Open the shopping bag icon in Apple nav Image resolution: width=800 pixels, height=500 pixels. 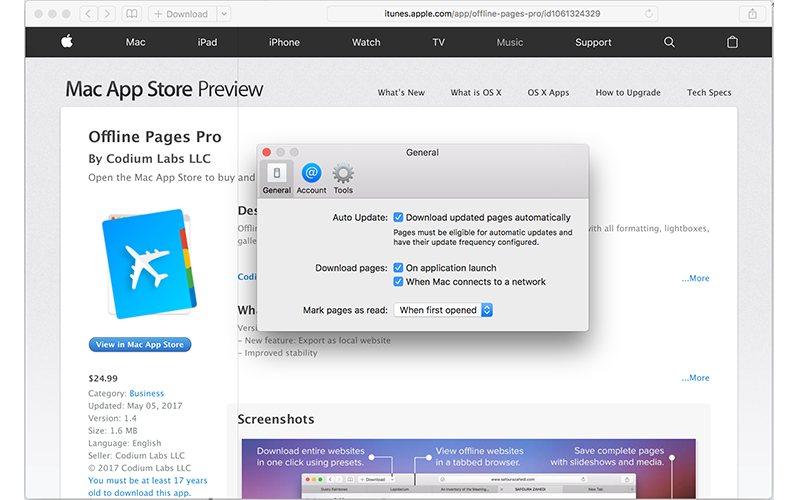[732, 42]
